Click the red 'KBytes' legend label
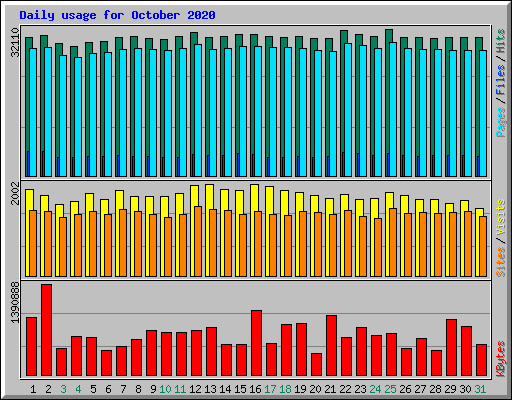 coord(501,359)
